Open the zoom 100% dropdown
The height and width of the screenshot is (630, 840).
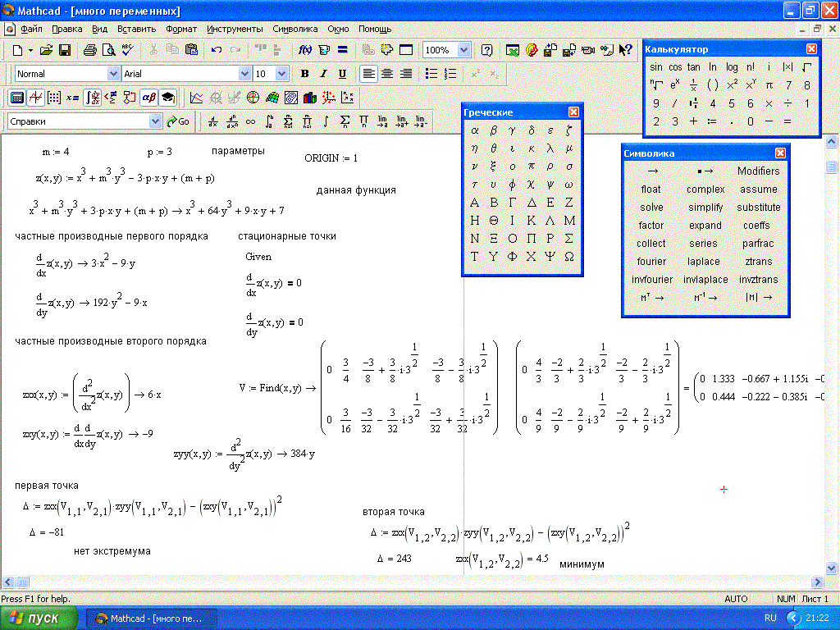tap(463, 50)
